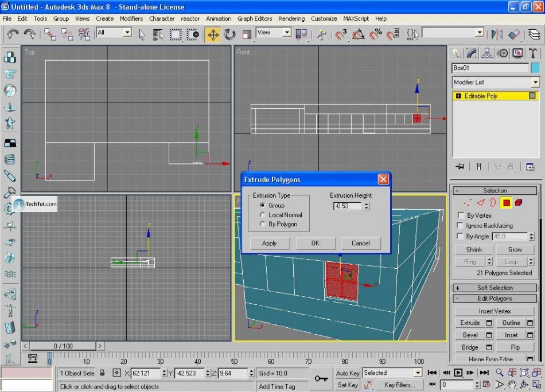Select the Move tool in toolbar

click(213, 35)
